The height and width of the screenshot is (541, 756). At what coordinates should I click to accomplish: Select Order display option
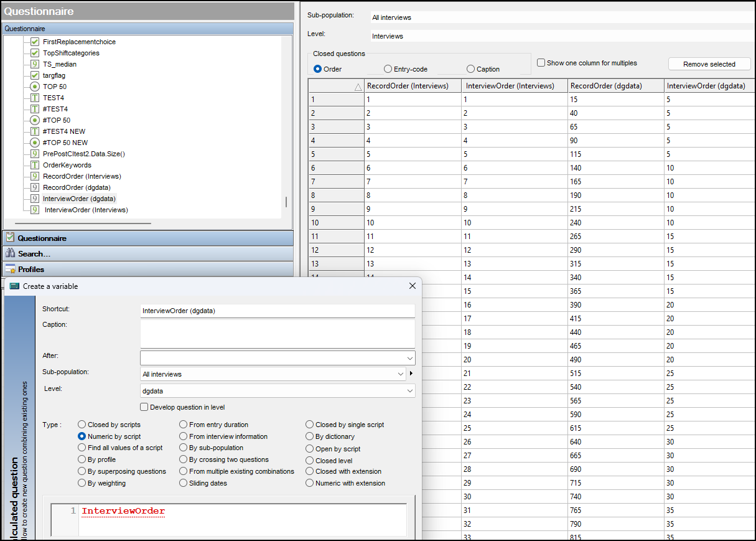click(x=317, y=69)
